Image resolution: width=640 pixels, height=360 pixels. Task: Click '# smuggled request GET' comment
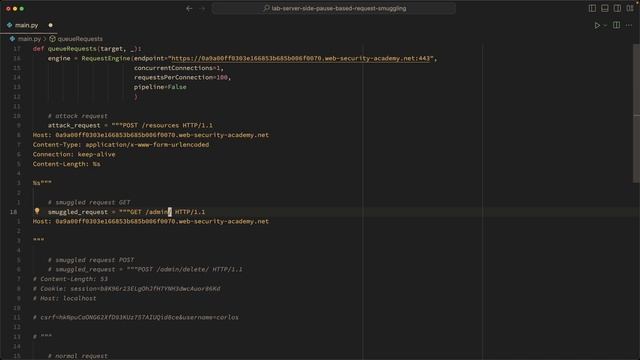click(89, 202)
